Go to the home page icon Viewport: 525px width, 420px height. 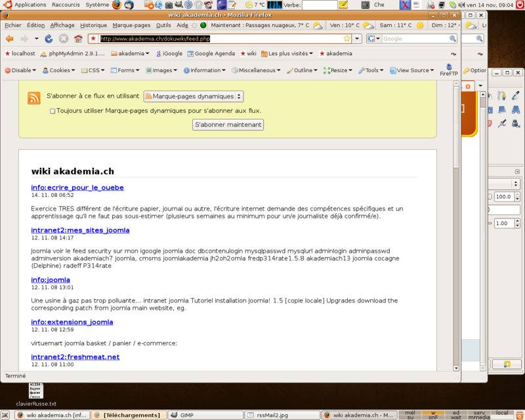78,39
